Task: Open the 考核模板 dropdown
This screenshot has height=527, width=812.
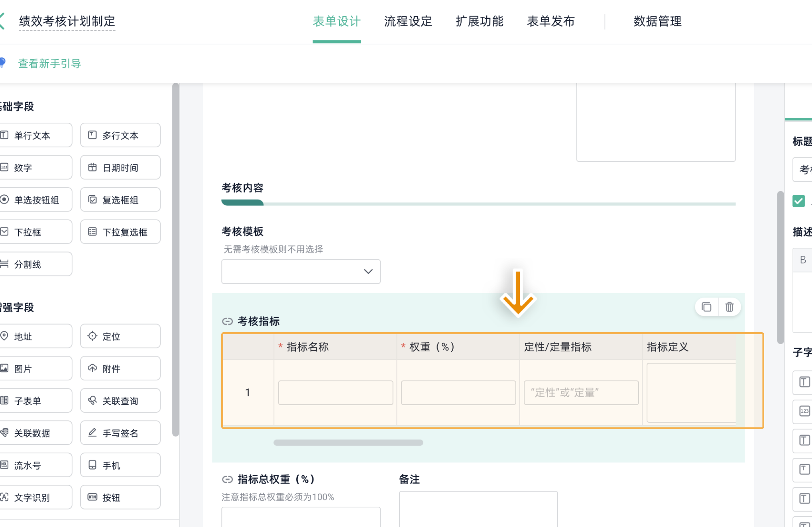Action: (301, 272)
